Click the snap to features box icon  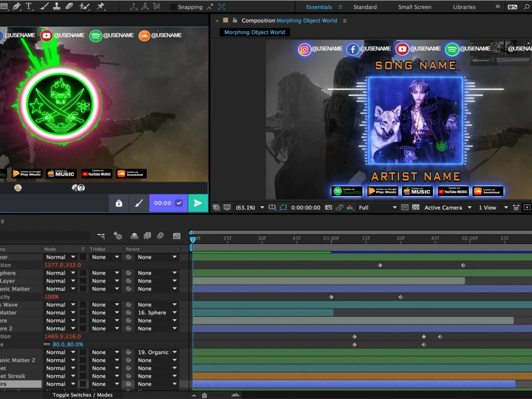pos(221,6)
